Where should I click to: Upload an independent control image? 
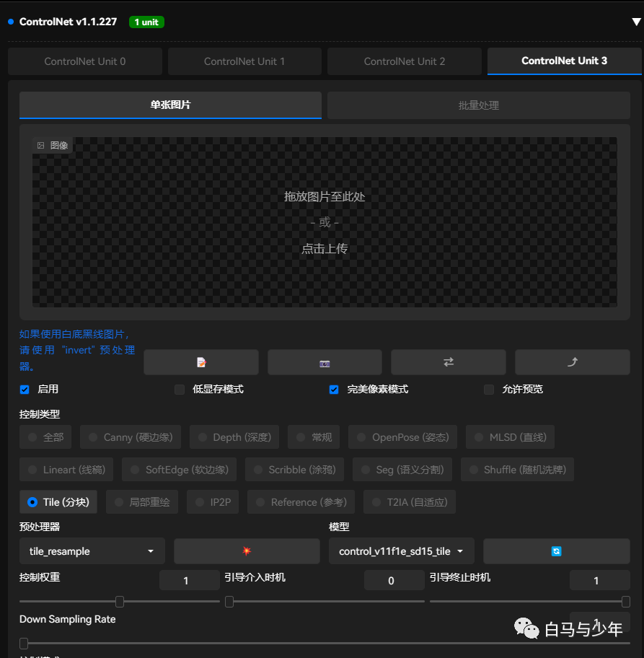pos(572,361)
